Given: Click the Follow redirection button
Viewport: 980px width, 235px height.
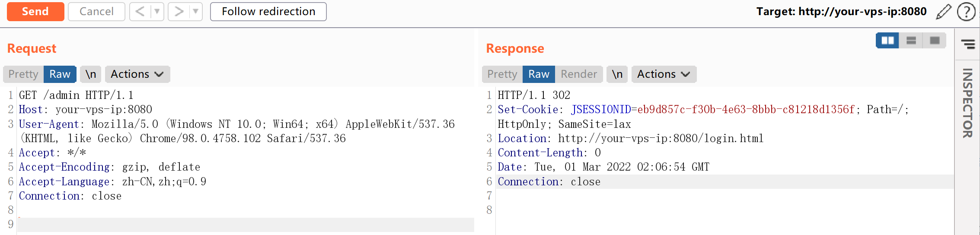Looking at the screenshot, I should (268, 12).
